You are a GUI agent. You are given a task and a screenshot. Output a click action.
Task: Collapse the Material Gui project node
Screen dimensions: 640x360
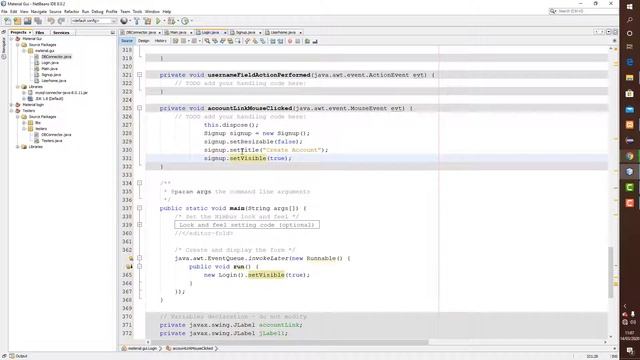coord(12,39)
